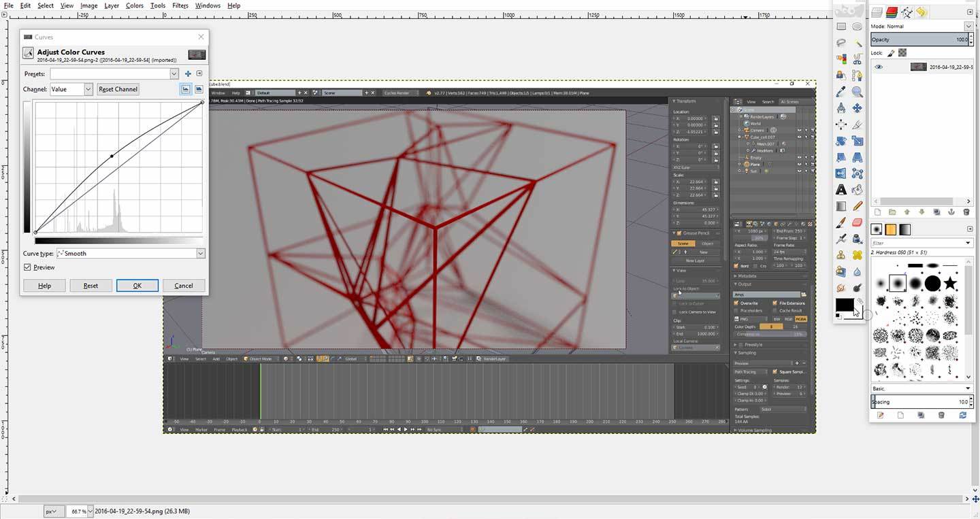Select the Text tool

(x=841, y=190)
